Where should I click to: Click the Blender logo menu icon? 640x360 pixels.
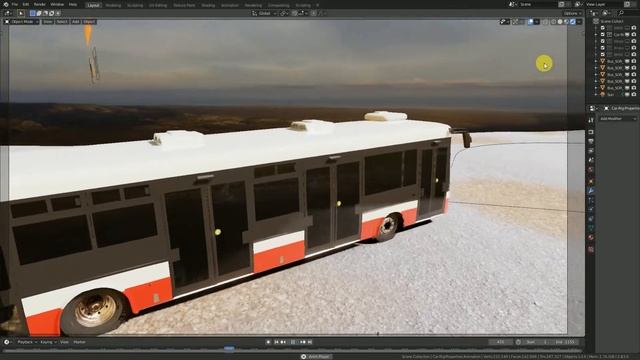tap(6, 4)
